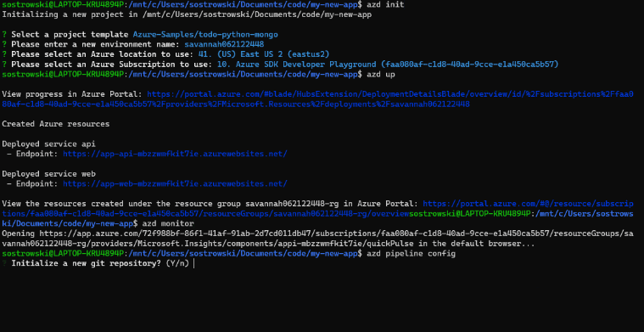This screenshot has height=332, width=644.
Task: Click the 'Deployed service web' heading
Action: tap(49, 174)
